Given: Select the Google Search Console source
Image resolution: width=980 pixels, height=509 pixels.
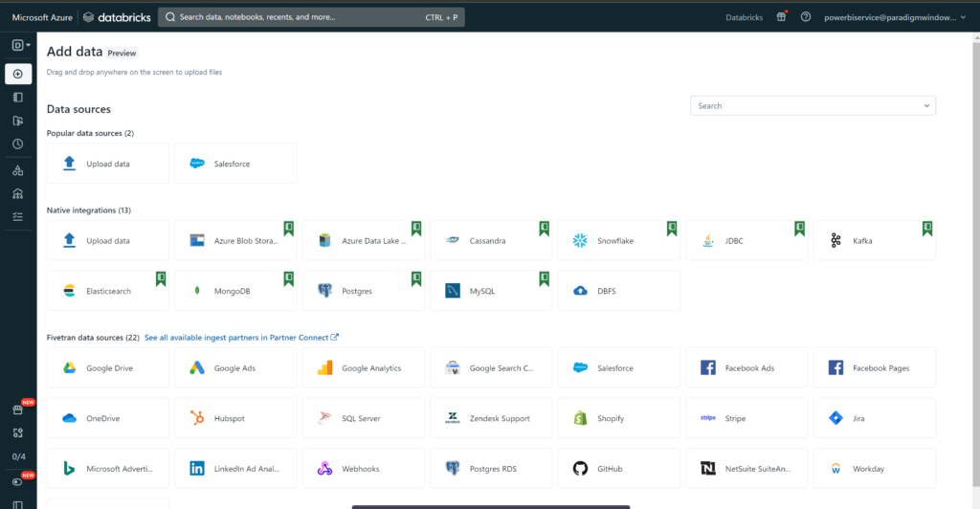Looking at the screenshot, I should point(491,367).
